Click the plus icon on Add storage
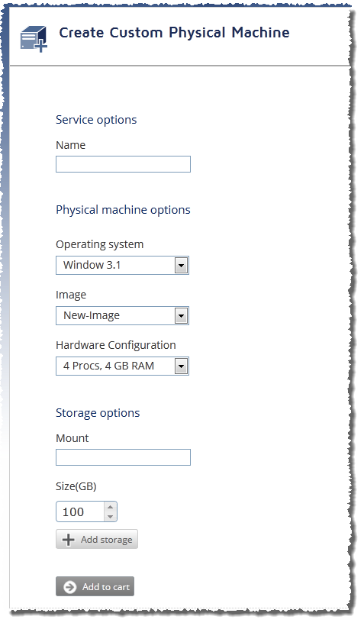The height and width of the screenshot is (626, 364). 68,540
